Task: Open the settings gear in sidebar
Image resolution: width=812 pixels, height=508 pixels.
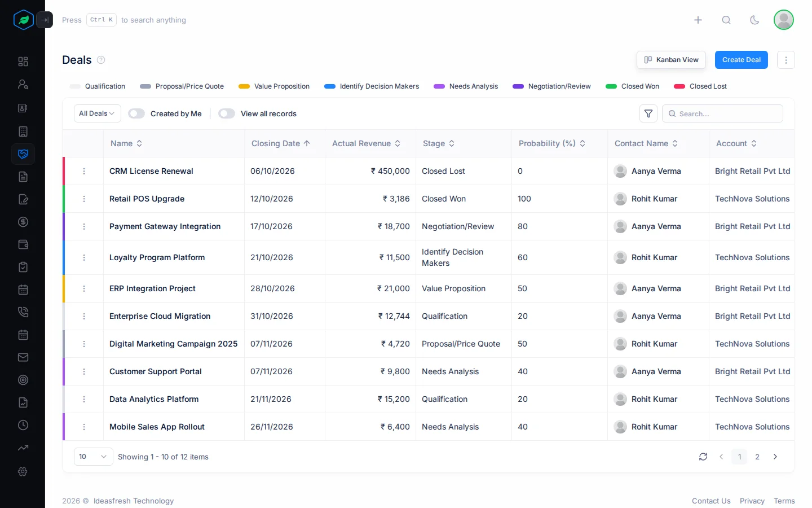Action: pyautogui.click(x=23, y=471)
